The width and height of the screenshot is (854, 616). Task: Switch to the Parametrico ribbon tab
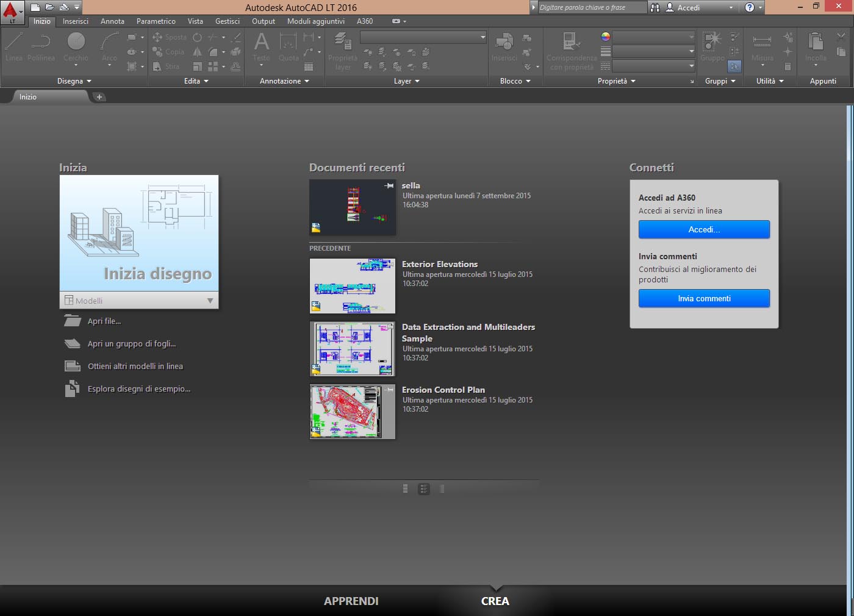(x=156, y=21)
